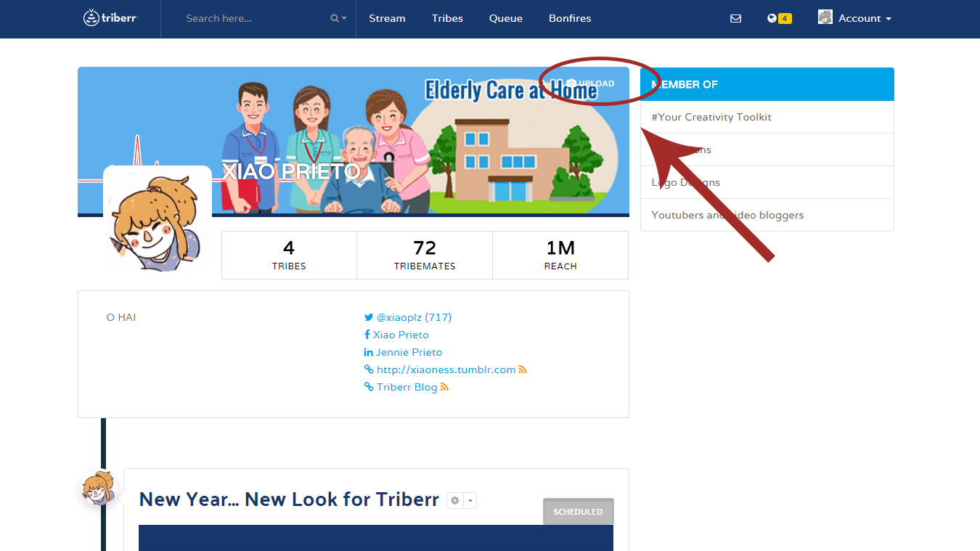Click the Upload cover photo camera icon
Screen dimensions: 980x551
[x=572, y=83]
